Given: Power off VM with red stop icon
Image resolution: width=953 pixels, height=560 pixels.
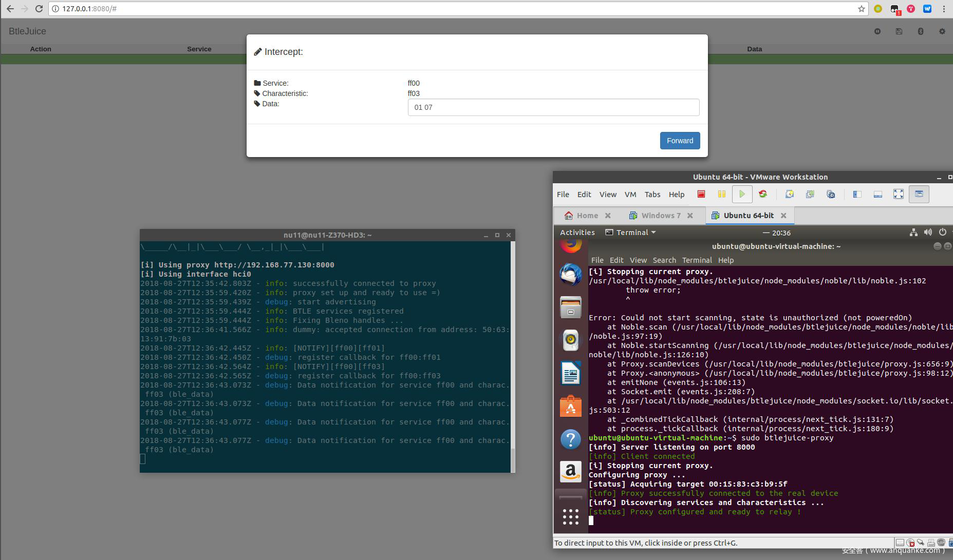Looking at the screenshot, I should [x=701, y=194].
